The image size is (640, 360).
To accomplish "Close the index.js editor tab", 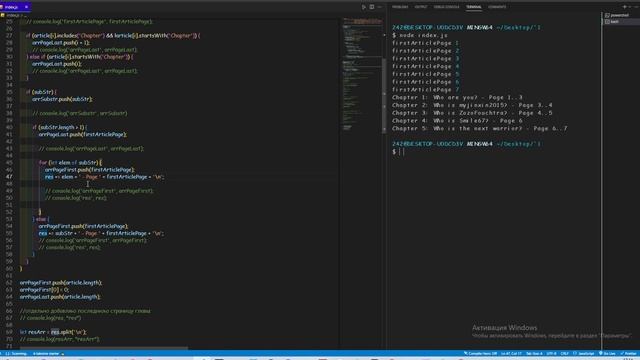I will click(27, 7).
